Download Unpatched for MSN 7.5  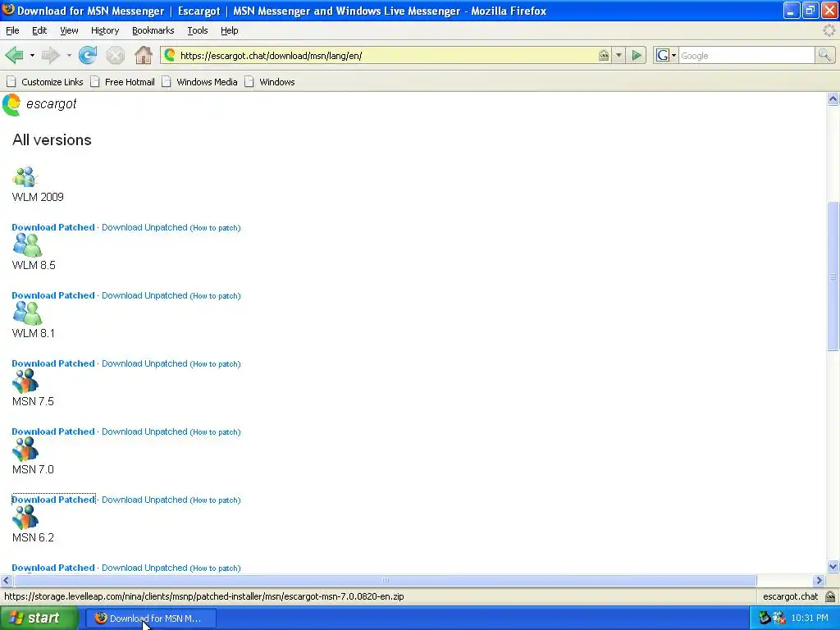pyautogui.click(x=144, y=431)
